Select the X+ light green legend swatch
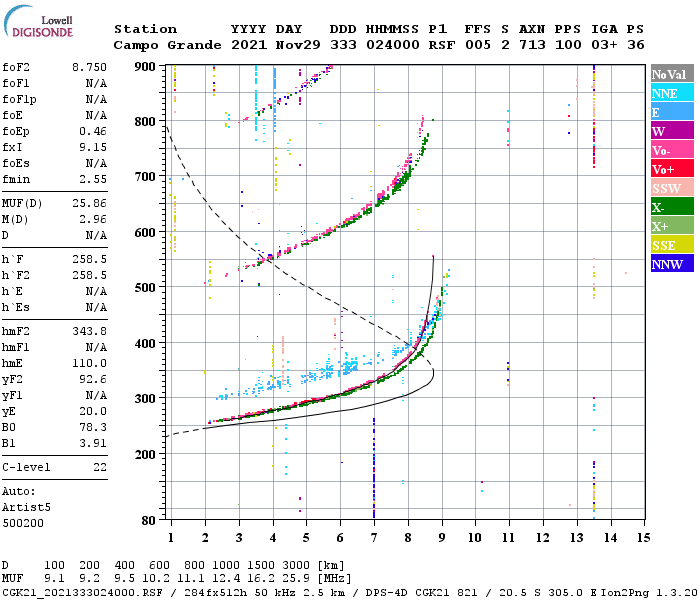This screenshot has width=700, height=600. 672,225
